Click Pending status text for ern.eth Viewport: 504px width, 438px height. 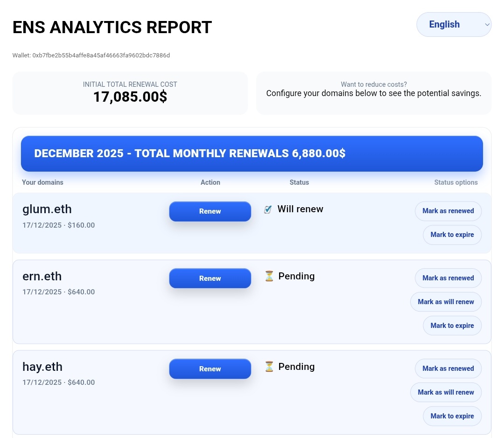coord(296,276)
